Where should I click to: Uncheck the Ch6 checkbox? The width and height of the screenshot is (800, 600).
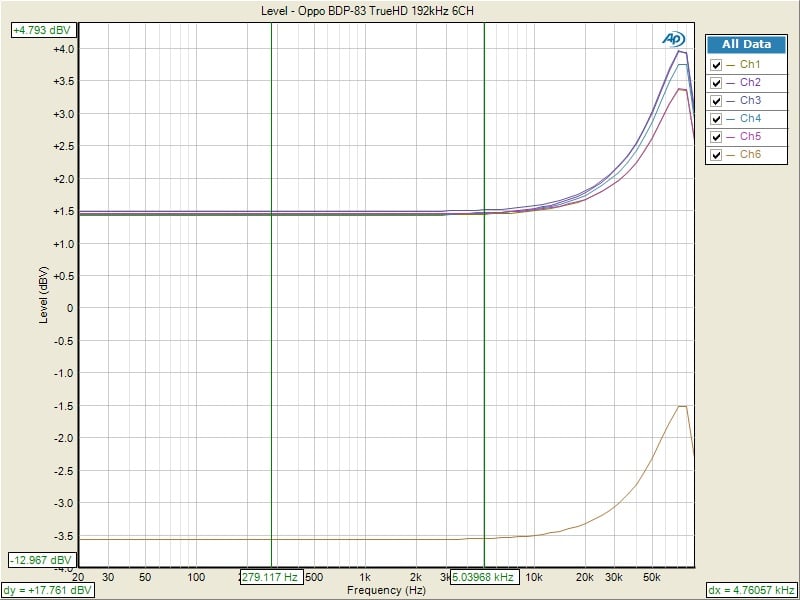(x=716, y=155)
